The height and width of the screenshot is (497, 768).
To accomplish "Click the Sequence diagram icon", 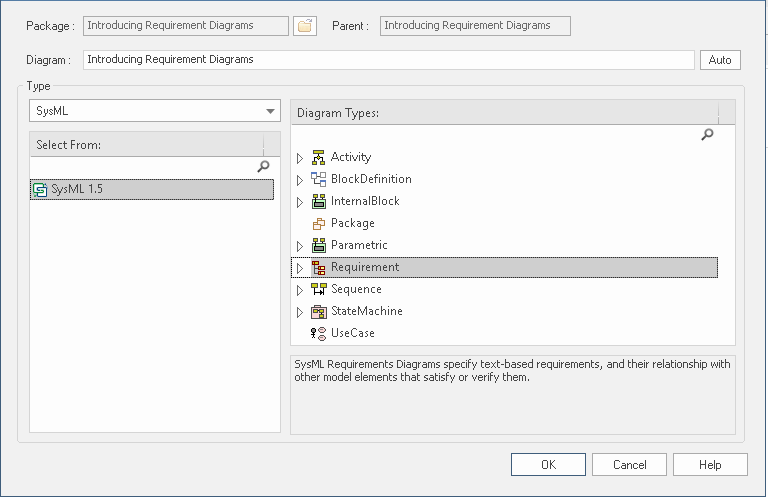I will pyautogui.click(x=319, y=289).
